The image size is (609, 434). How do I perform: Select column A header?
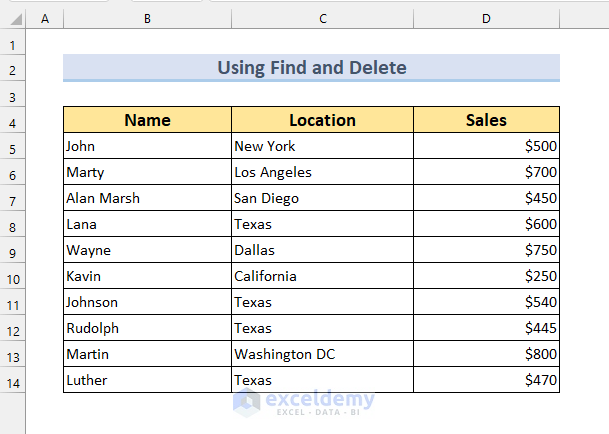pos(45,19)
